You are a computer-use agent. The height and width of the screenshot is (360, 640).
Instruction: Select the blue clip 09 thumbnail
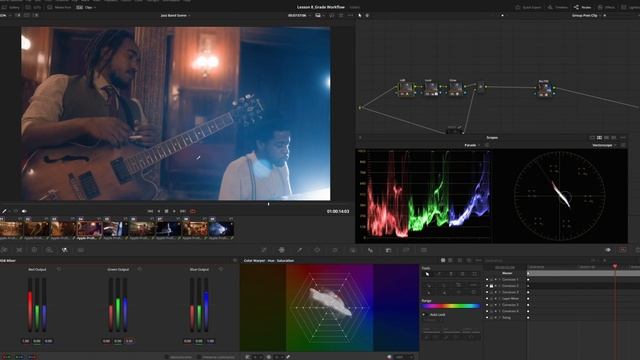pyautogui.click(x=221, y=229)
